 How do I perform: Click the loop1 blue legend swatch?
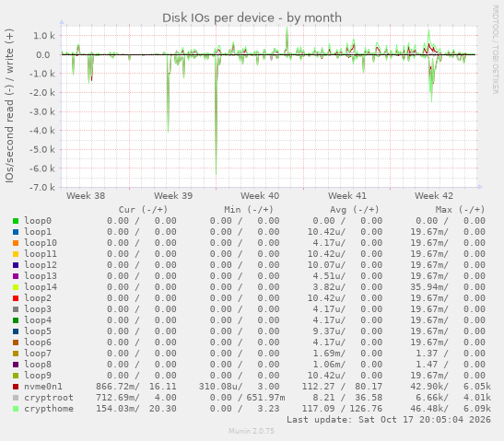coord(16,232)
